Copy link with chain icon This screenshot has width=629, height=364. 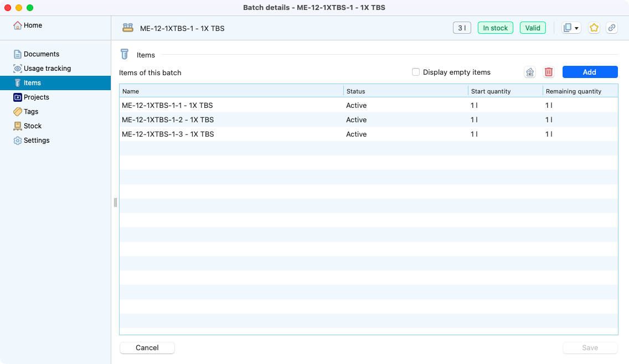tap(611, 28)
